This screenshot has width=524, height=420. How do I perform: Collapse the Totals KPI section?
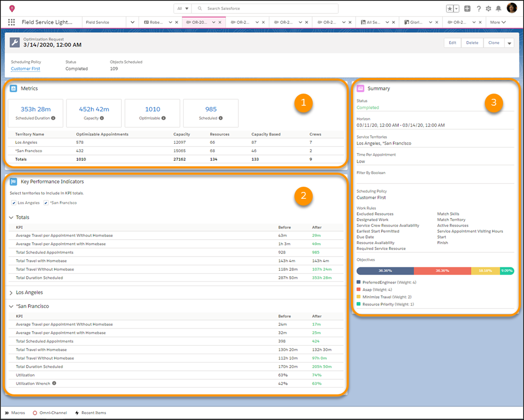11,218
